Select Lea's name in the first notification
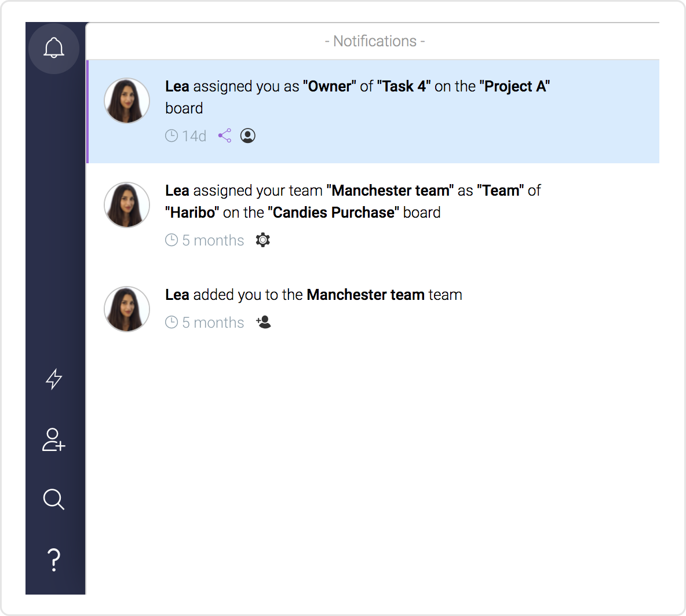 pos(177,86)
